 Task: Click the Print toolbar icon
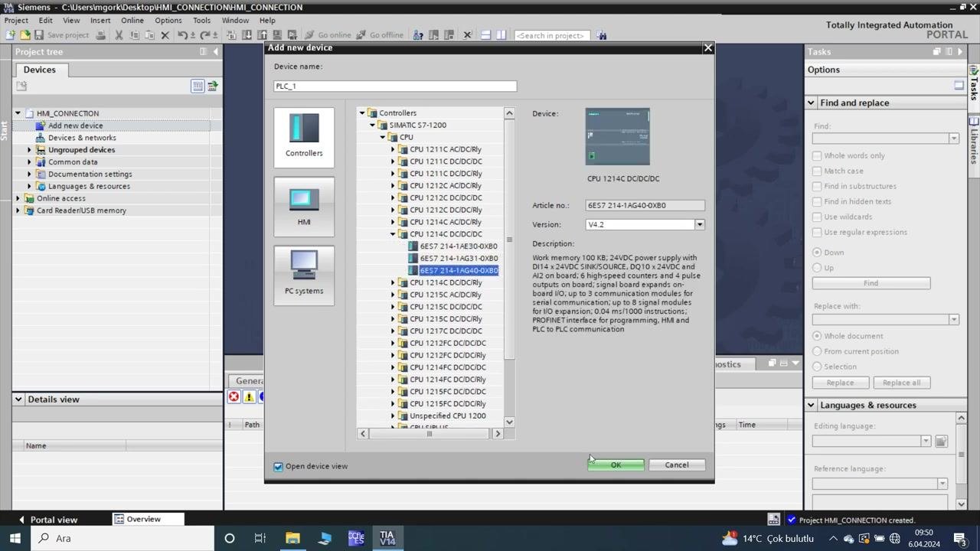tap(100, 35)
